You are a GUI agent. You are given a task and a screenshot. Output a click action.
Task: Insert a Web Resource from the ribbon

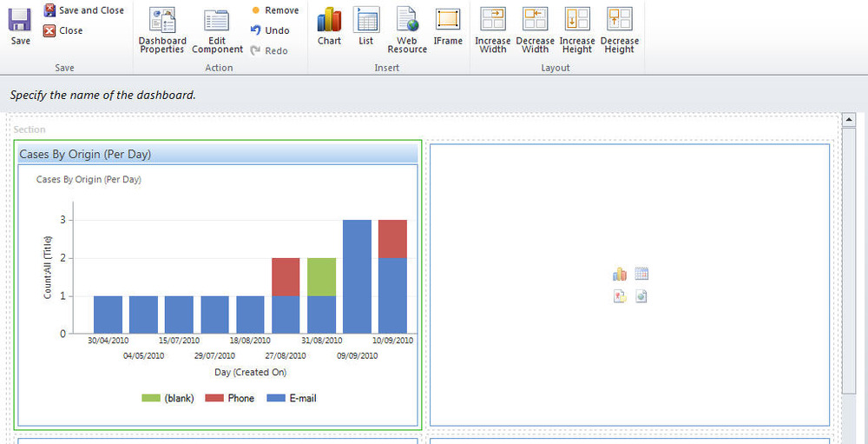[x=407, y=30]
